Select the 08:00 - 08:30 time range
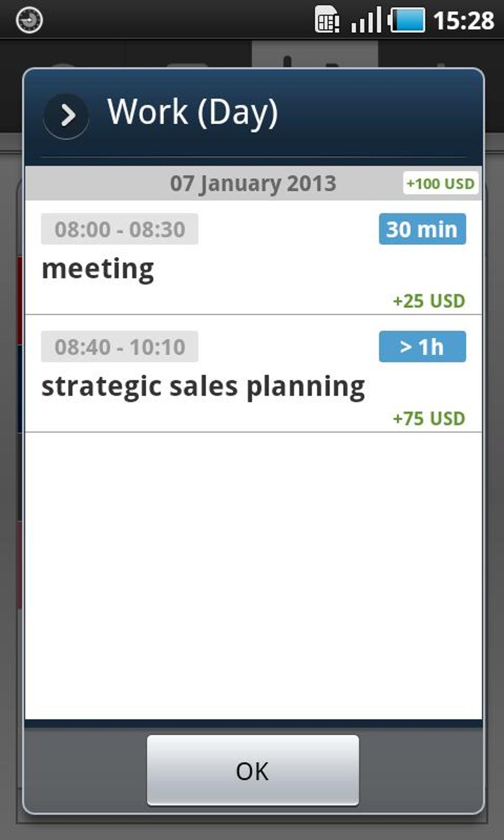The width and height of the screenshot is (504, 840). coord(120,229)
